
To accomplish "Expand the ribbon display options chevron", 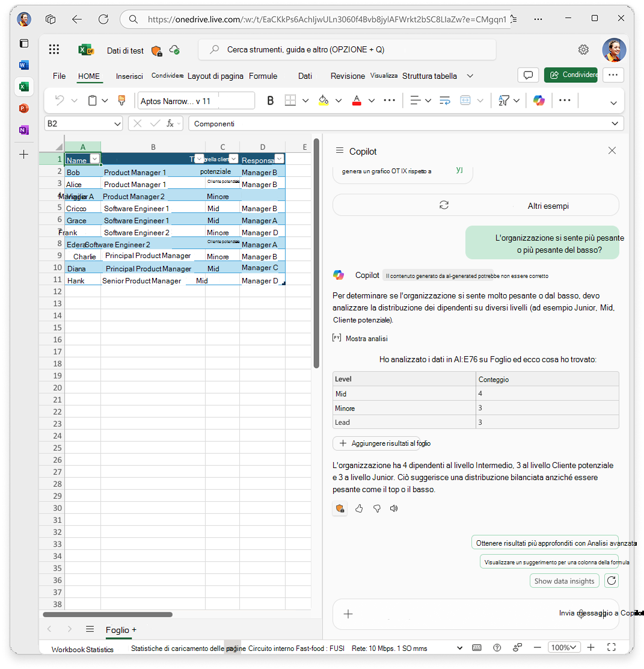I will pos(613,103).
